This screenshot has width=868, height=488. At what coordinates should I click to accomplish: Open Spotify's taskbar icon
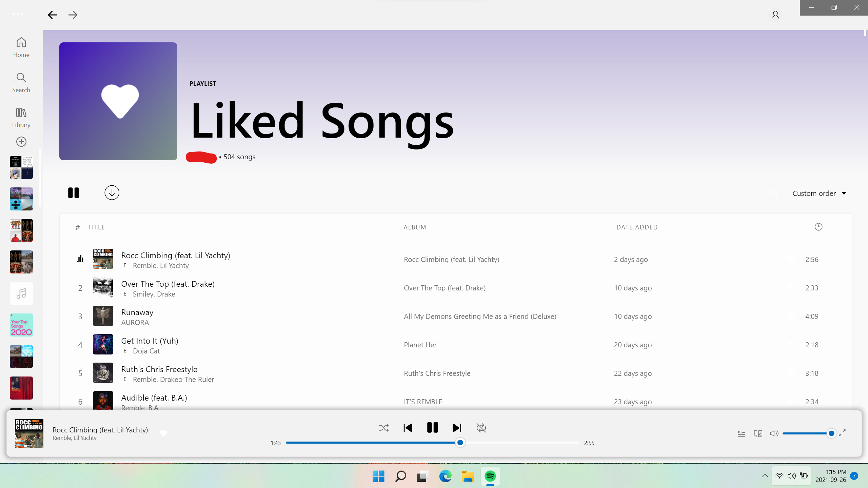pyautogui.click(x=490, y=476)
